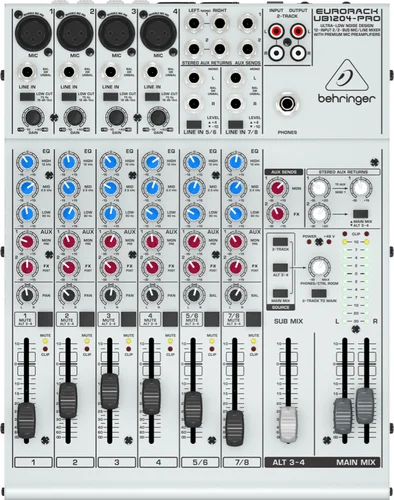This screenshot has width=394, height=500.
Task: Click the AUX SENDS 1 jack
Action: pos(247,23)
